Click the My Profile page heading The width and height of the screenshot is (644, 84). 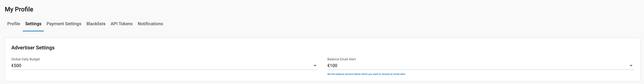click(x=19, y=9)
